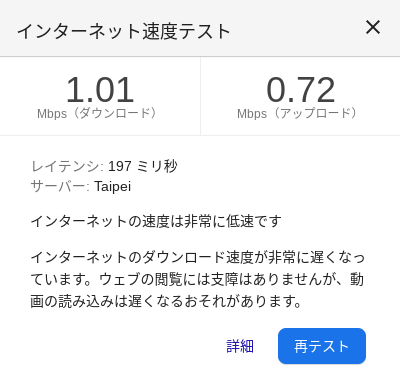
Task: Click the 197 ミリ秒 latency value
Action: [143, 166]
